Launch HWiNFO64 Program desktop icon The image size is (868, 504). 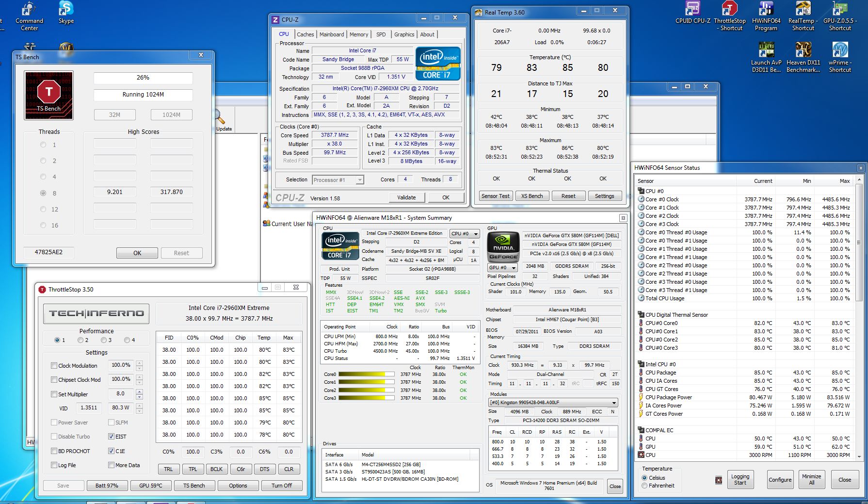click(766, 16)
